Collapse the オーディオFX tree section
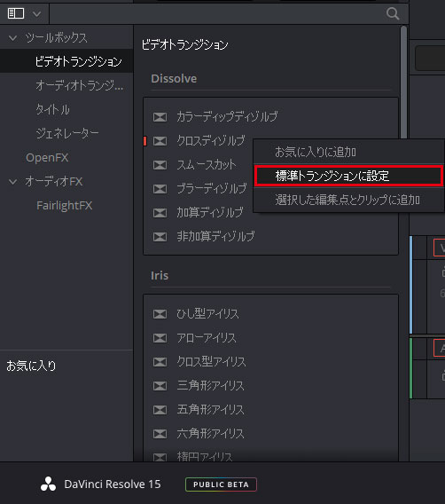Screen dimensions: 445x504 click(12, 182)
